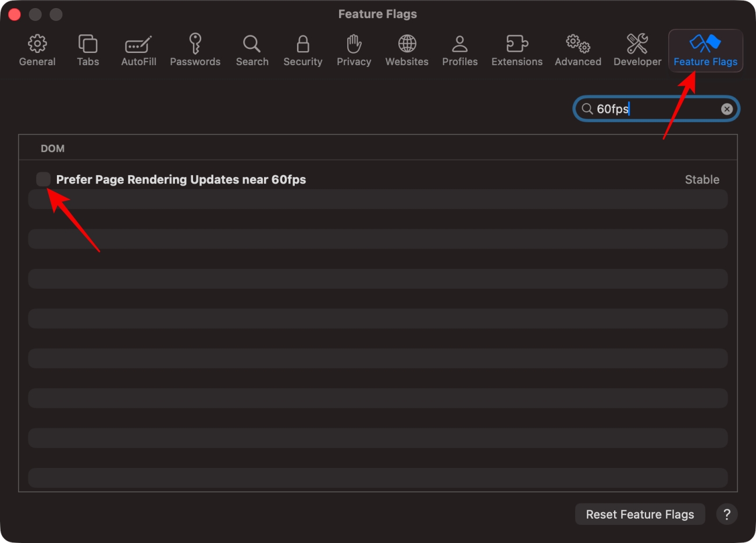Select the Feature Flags pane

705,51
